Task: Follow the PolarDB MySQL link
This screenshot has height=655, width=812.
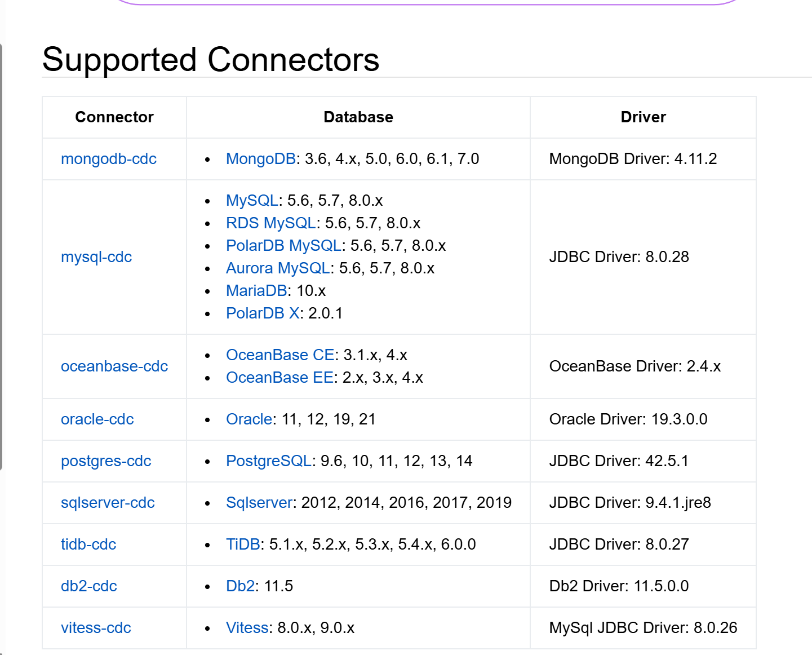Action: click(x=283, y=246)
